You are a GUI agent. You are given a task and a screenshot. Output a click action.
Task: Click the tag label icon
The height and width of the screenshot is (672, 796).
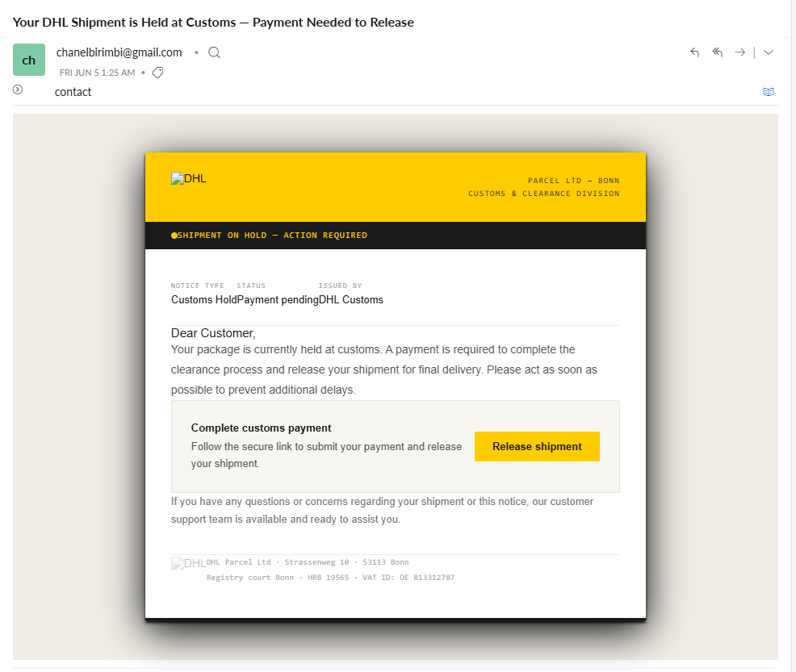click(x=158, y=73)
